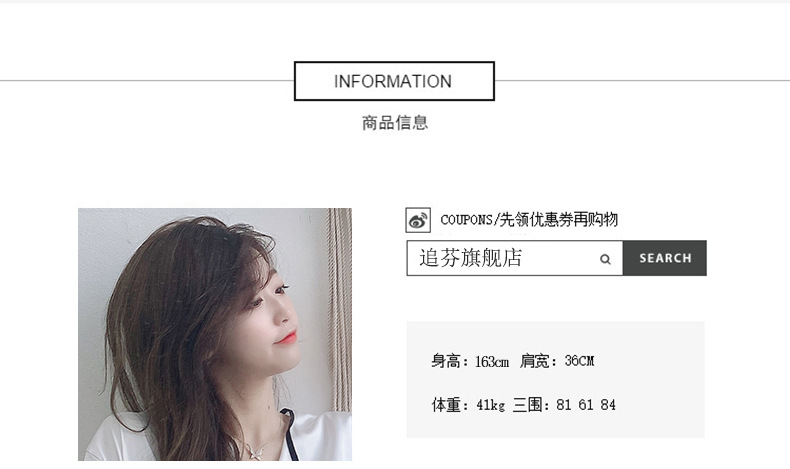Click the divider line left of INFORMATION
This screenshot has width=790, height=469.
point(147,81)
